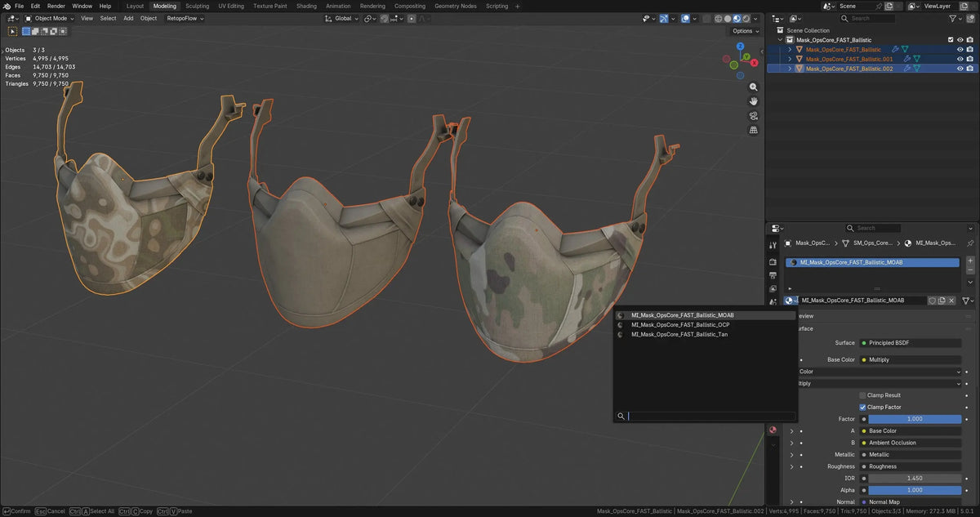
Task: Click the Ambient Occlusion B input
Action: (x=910, y=443)
